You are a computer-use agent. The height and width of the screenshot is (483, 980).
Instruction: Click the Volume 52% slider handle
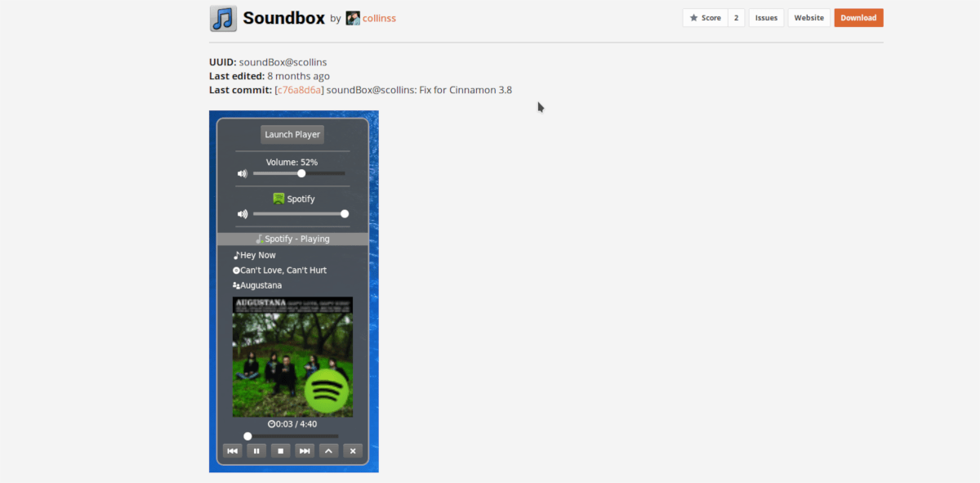point(301,173)
